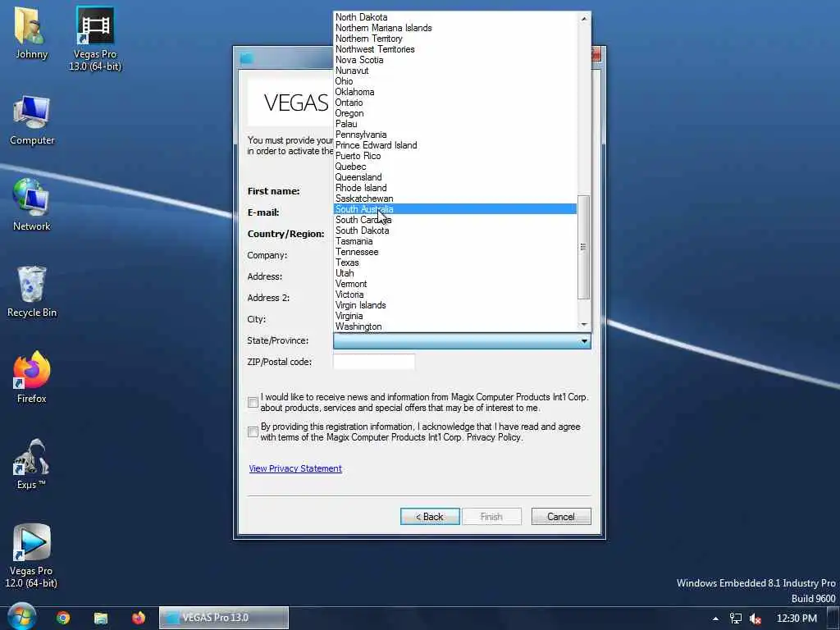Launch Chrome from the taskbar
The height and width of the screenshot is (630, 840).
(63, 618)
